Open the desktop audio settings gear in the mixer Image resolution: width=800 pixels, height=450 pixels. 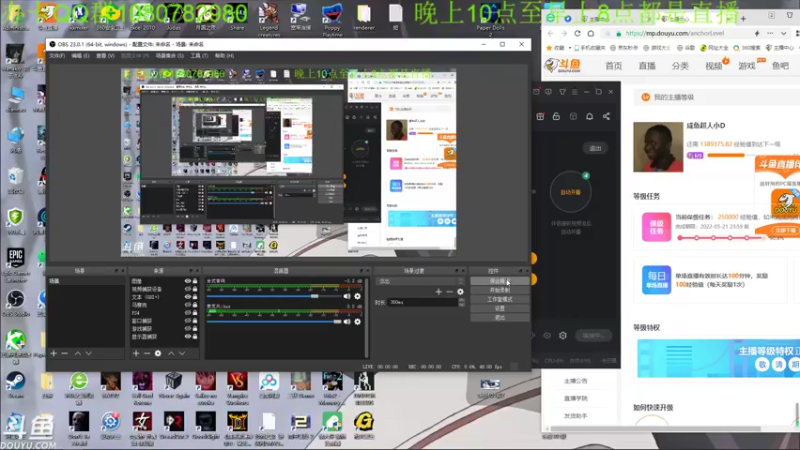point(358,296)
